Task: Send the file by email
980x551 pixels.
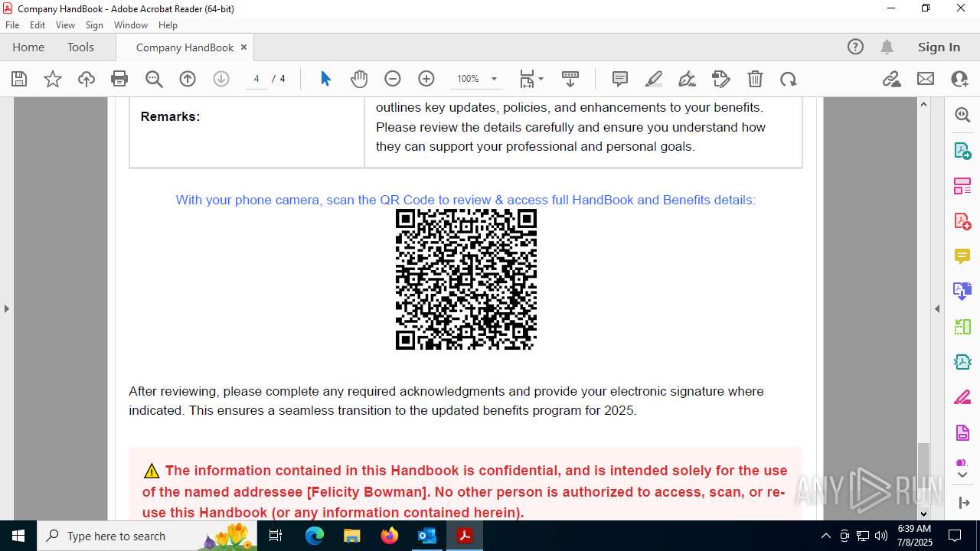Action: click(x=926, y=79)
